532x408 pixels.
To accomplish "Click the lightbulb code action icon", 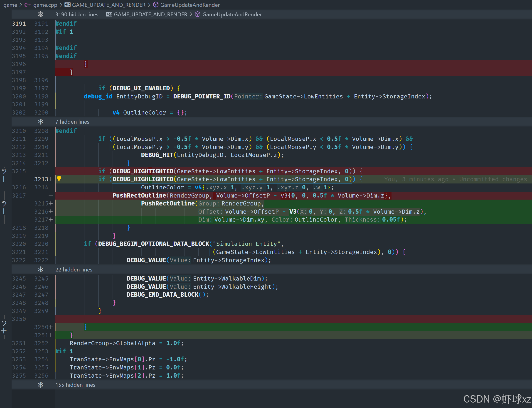I will [59, 179].
